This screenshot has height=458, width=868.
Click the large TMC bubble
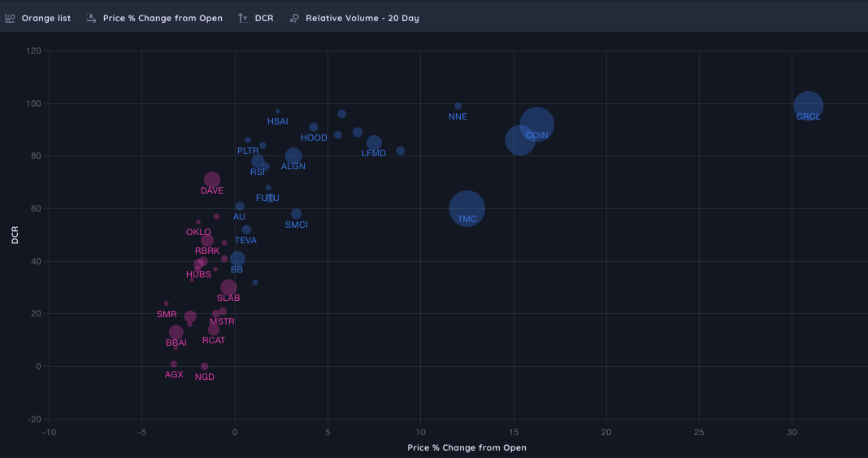tap(467, 209)
